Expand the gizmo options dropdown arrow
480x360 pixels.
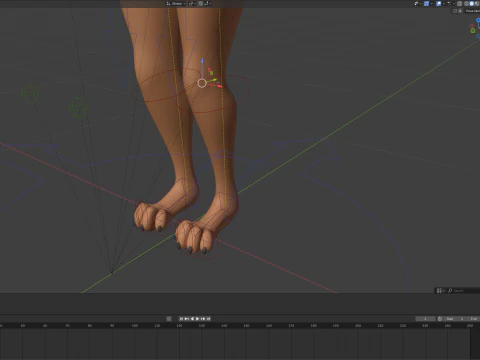click(x=432, y=4)
